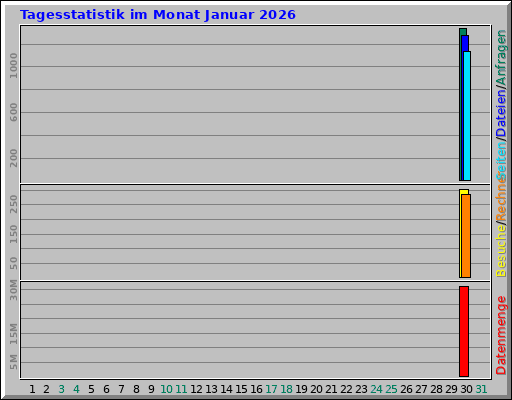The width and height of the screenshot is (512, 400).
Task: Click y-axis value '30M'
Action: [13, 290]
